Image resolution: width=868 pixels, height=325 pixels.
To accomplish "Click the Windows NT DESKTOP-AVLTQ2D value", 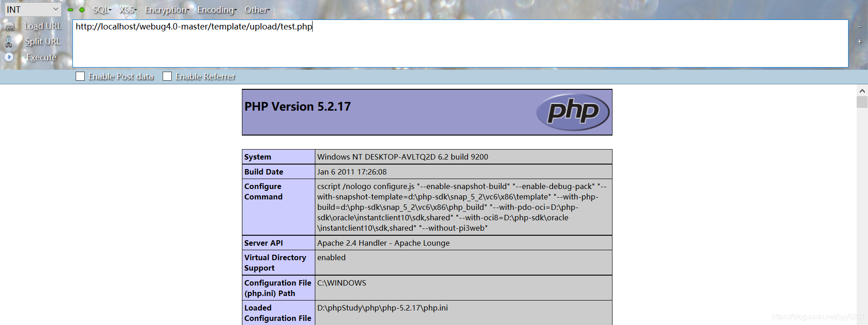I will 403,157.
